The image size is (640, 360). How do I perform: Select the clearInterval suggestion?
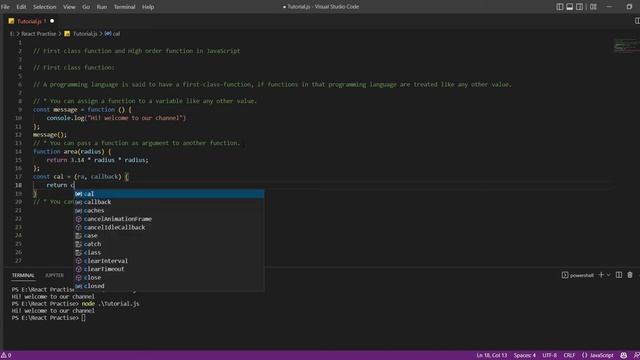point(169,261)
